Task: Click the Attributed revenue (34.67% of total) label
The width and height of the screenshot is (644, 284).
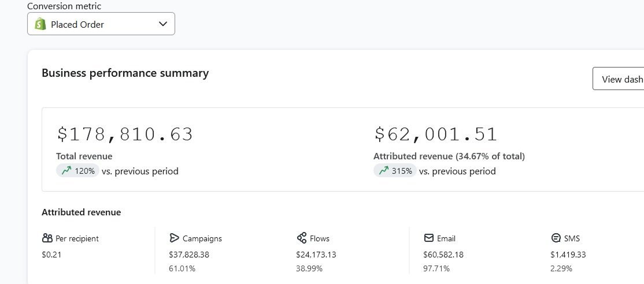Action: tap(449, 156)
